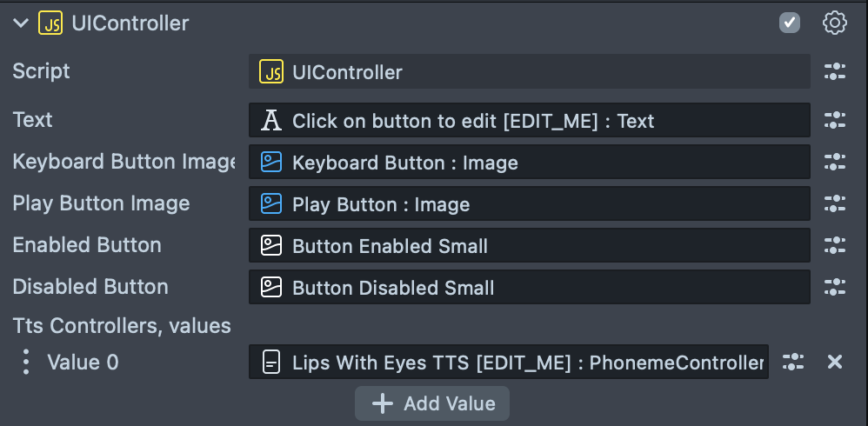This screenshot has width=868, height=426.
Task: Open the Text field reference picker
Action: click(529, 120)
